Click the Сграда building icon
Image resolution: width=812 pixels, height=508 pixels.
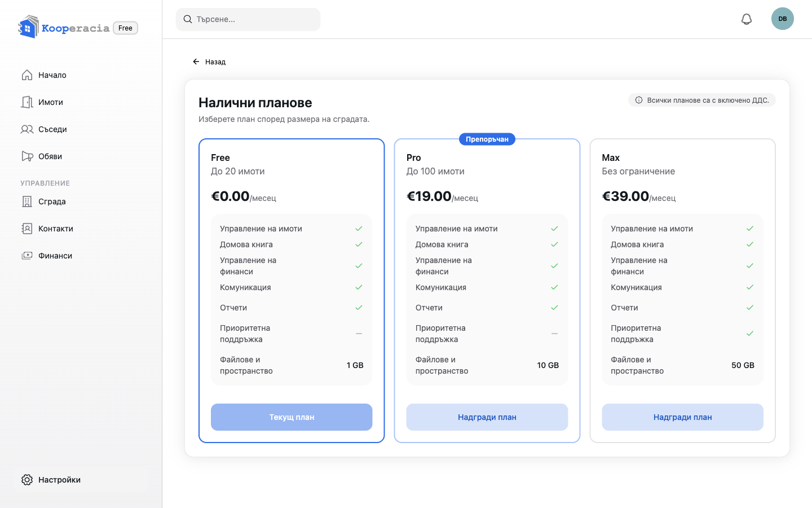(27, 202)
